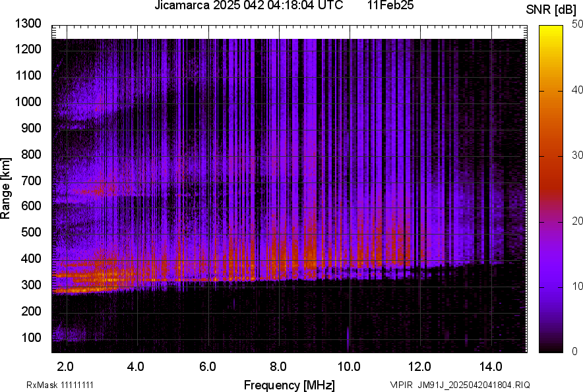Click the 50 tick label on colorbar
This screenshot has height=392, width=583.
(577, 24)
